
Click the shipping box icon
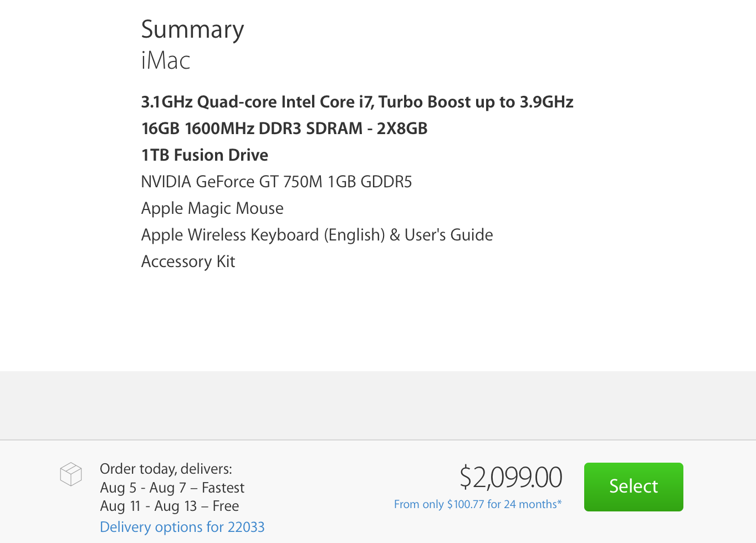(71, 474)
